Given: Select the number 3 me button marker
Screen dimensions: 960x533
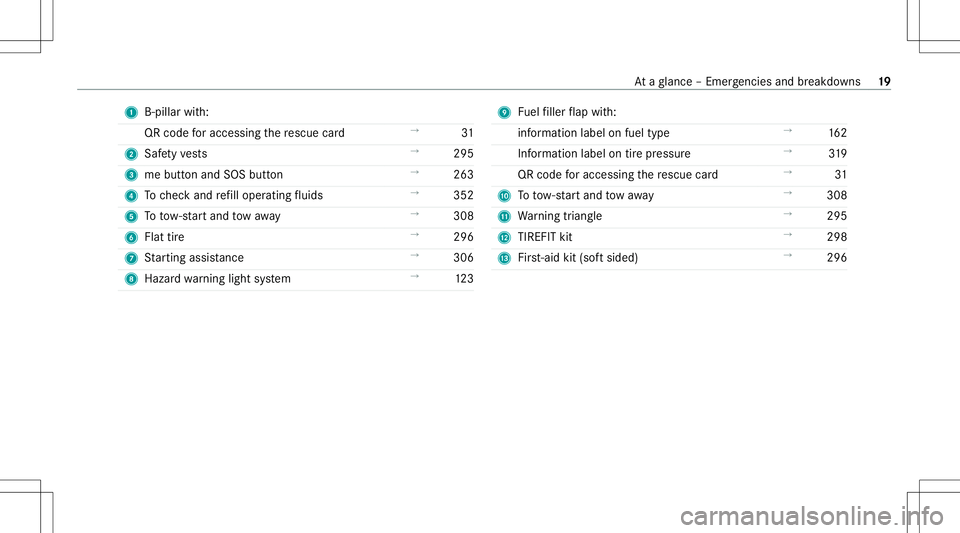Looking at the screenshot, I should click(x=131, y=175).
